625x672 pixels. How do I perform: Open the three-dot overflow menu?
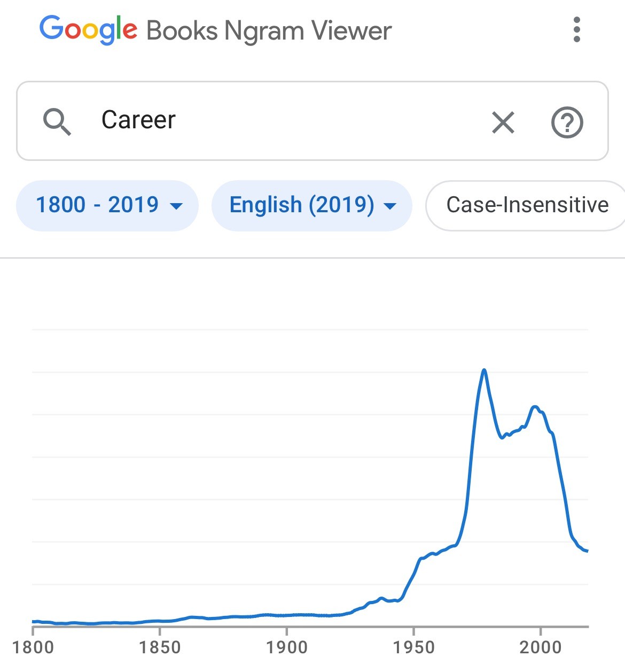576,29
